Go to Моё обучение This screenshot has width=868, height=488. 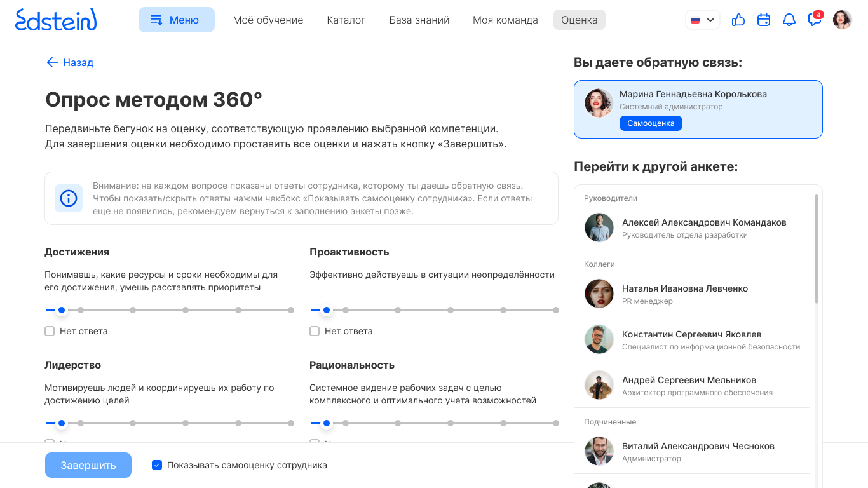268,20
